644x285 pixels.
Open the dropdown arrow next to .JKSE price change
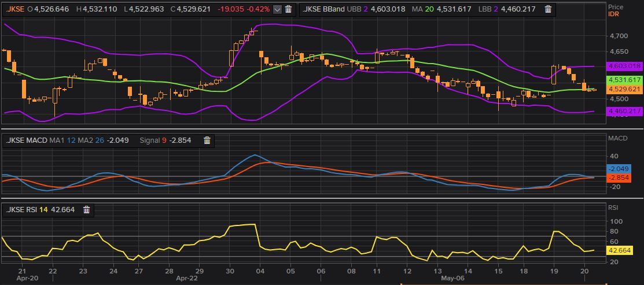pos(277,9)
